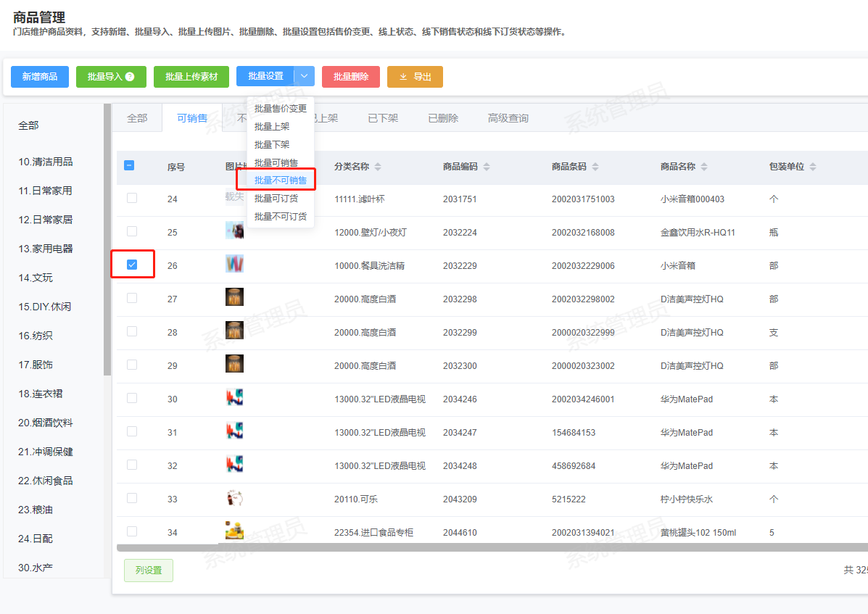Select 批量售价变更 in the dropdown menu
The image size is (868, 614).
[280, 109]
